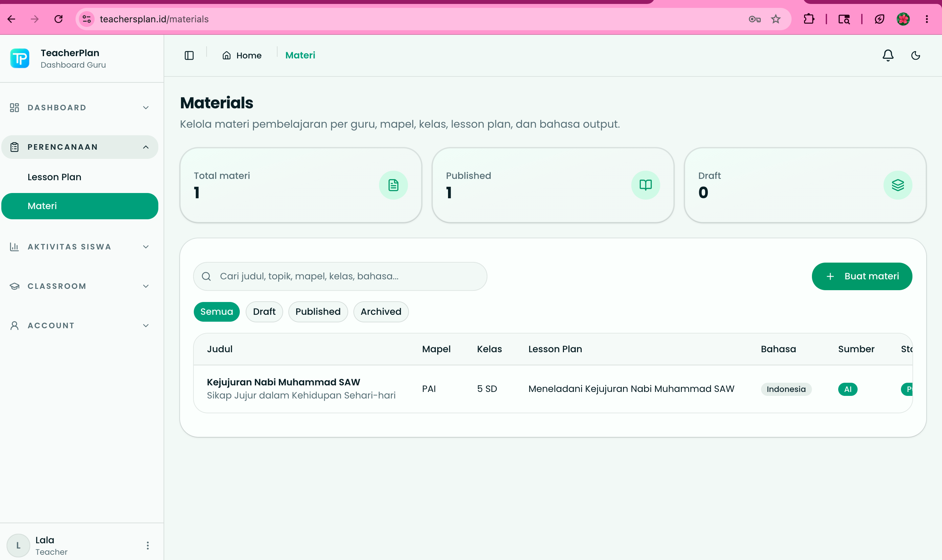This screenshot has width=942, height=560.
Task: Toggle the sidebar panel icon
Action: click(x=189, y=55)
